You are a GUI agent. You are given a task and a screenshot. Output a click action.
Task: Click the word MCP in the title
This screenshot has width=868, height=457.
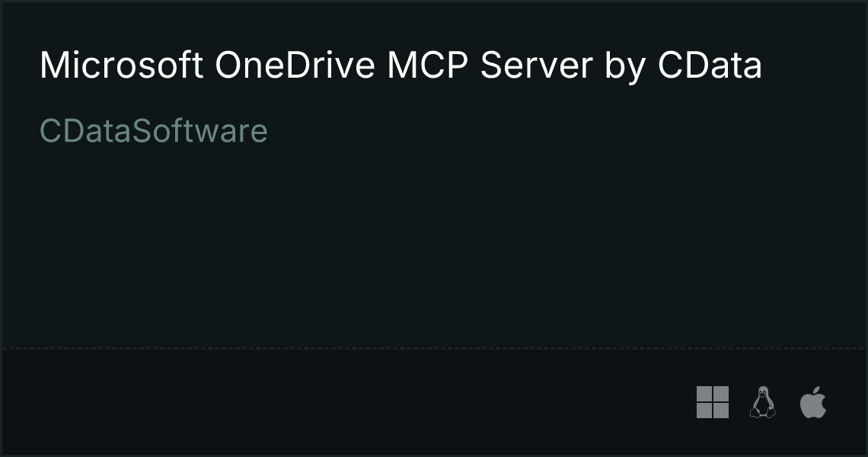pos(427,66)
